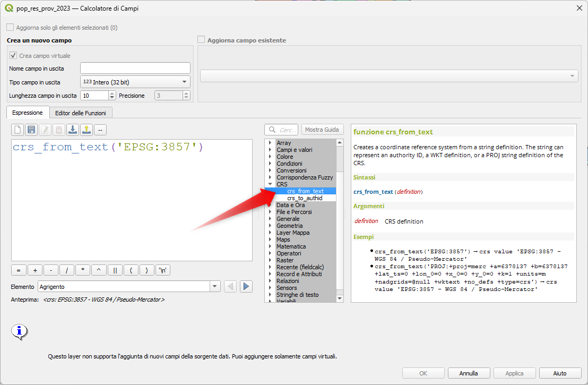This screenshot has width=588, height=385.
Task: Open the existing field selection dropdown
Action: pyautogui.click(x=389, y=76)
